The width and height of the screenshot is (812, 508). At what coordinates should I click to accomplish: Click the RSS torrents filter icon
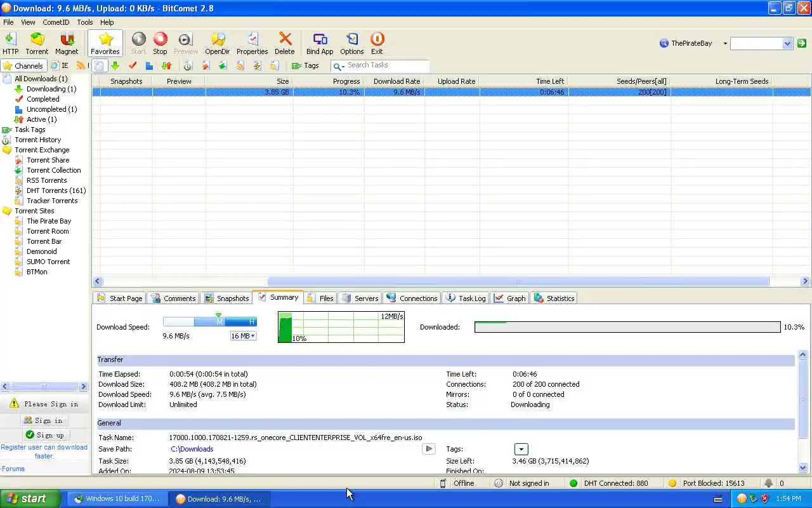pos(240,65)
